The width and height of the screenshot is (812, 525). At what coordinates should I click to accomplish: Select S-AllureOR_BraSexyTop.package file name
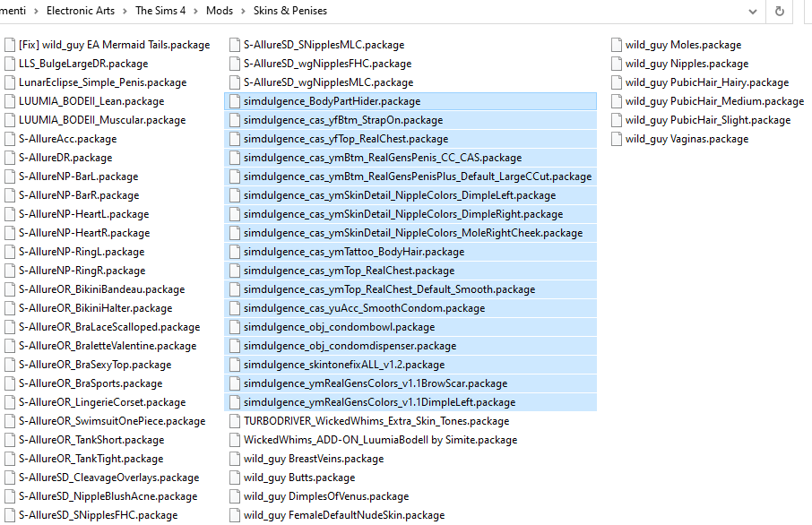(95, 365)
